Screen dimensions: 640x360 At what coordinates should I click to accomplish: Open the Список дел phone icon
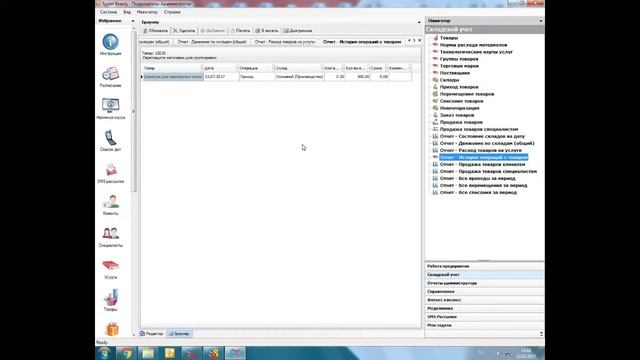(110, 141)
